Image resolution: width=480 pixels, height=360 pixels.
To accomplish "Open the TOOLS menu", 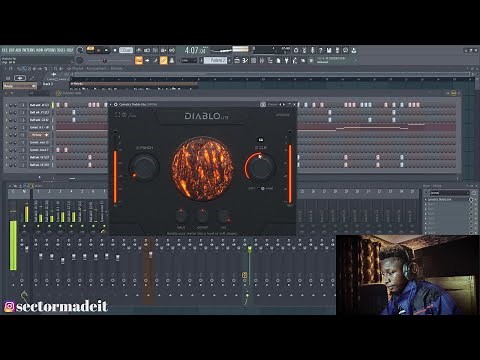I will pos(61,50).
